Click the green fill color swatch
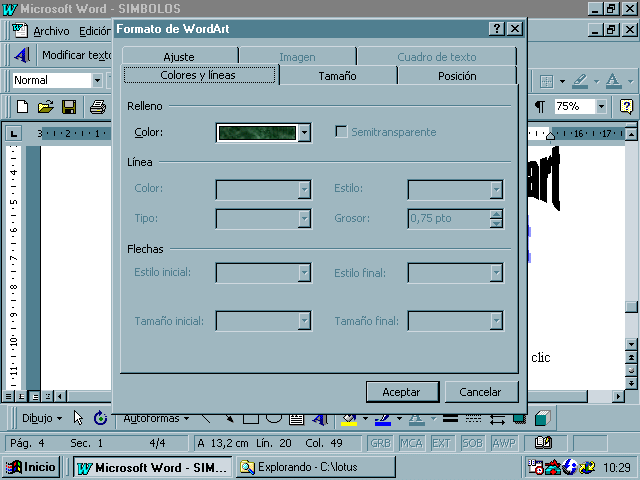 pos(257,133)
